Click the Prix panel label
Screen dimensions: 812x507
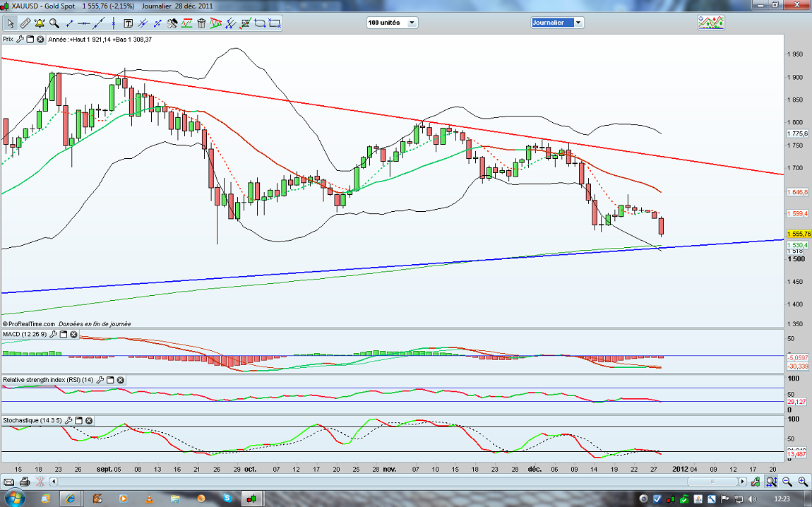pos(8,40)
